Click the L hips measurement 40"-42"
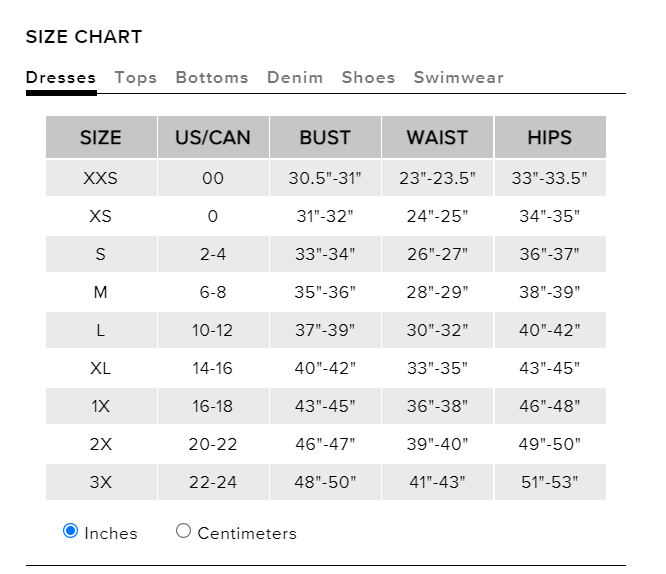 click(549, 330)
